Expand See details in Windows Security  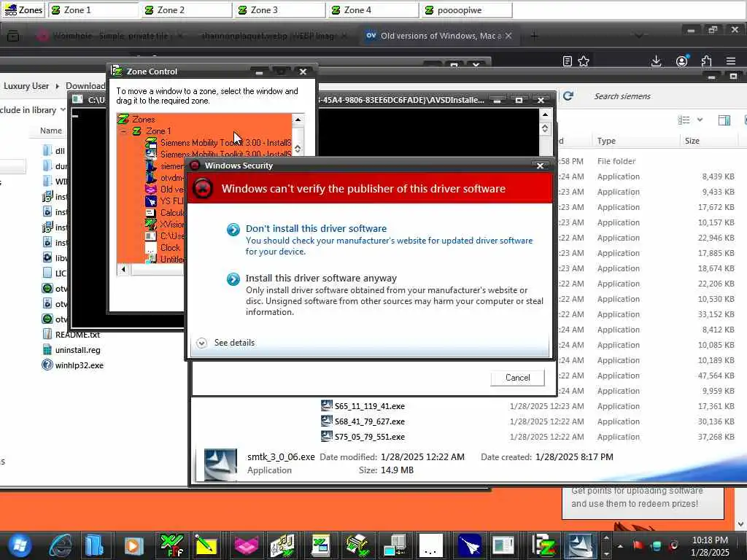click(225, 343)
